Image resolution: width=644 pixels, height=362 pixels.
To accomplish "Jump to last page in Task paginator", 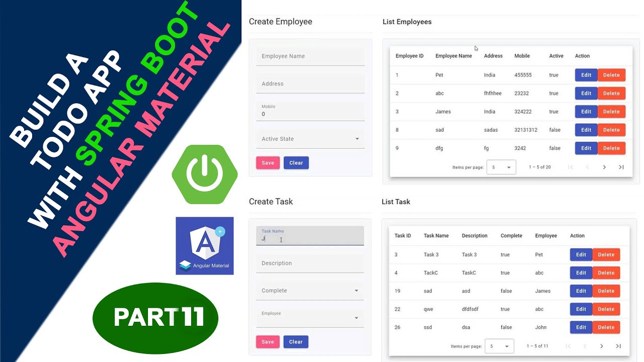I will (x=618, y=346).
